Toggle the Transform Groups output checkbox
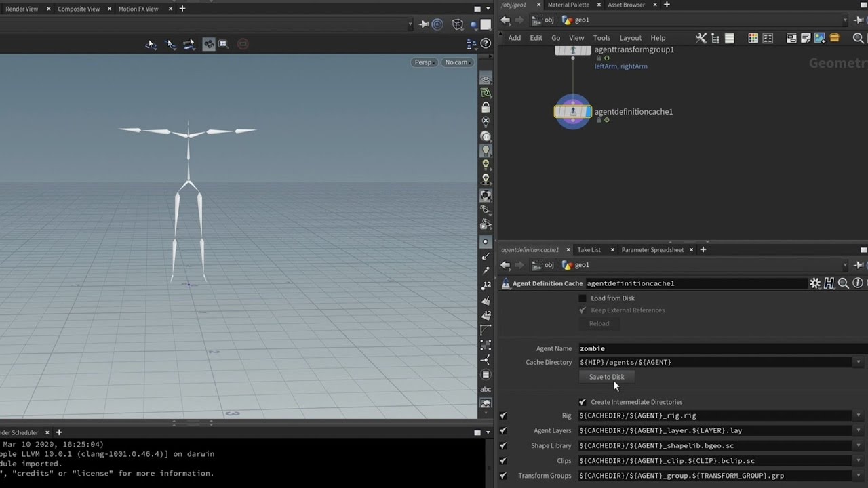This screenshot has height=488, width=868. (x=503, y=476)
